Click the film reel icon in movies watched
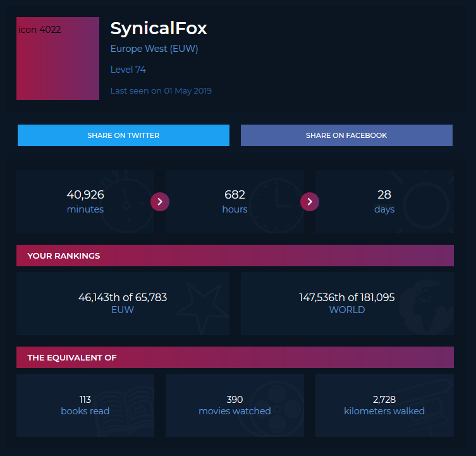The height and width of the screenshot is (456, 476). point(276,409)
